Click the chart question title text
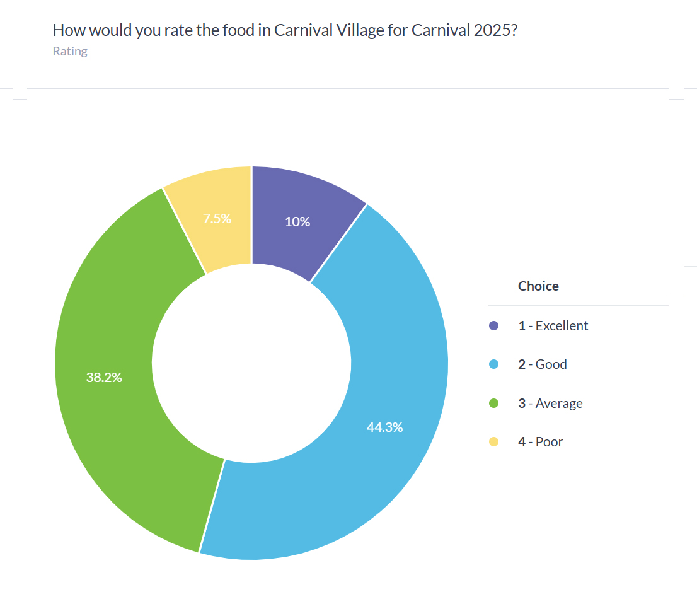The width and height of the screenshot is (697, 616). tap(285, 30)
